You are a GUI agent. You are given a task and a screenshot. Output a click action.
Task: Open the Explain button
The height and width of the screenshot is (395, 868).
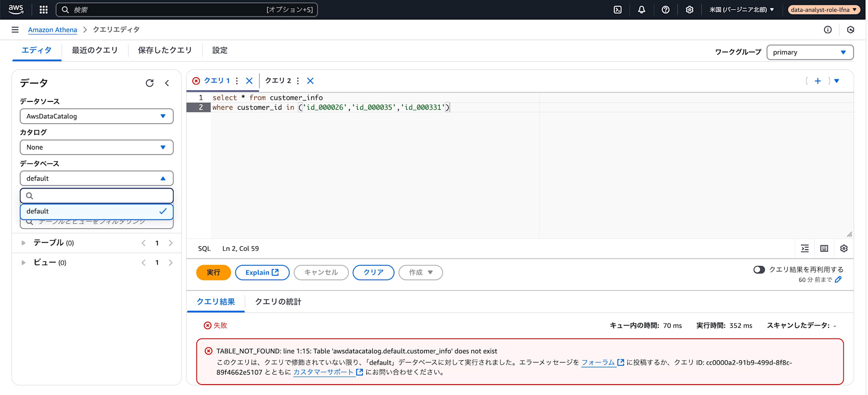[x=262, y=272]
